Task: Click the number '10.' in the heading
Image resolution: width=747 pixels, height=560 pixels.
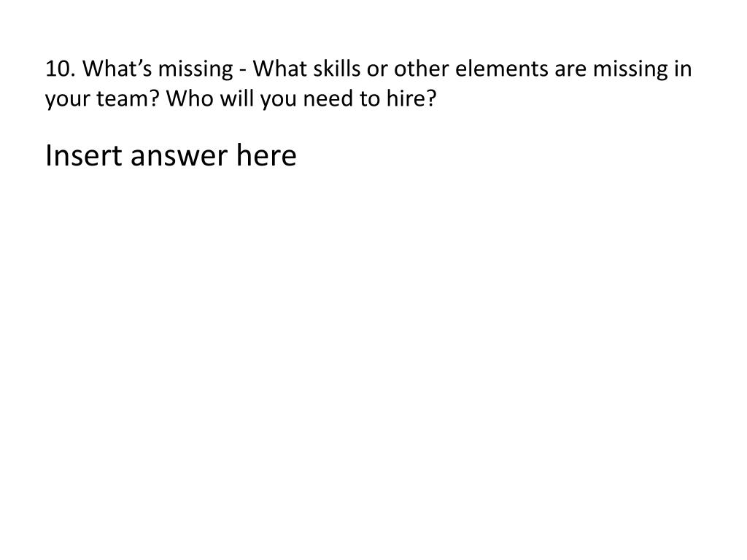Action: pos(61,69)
